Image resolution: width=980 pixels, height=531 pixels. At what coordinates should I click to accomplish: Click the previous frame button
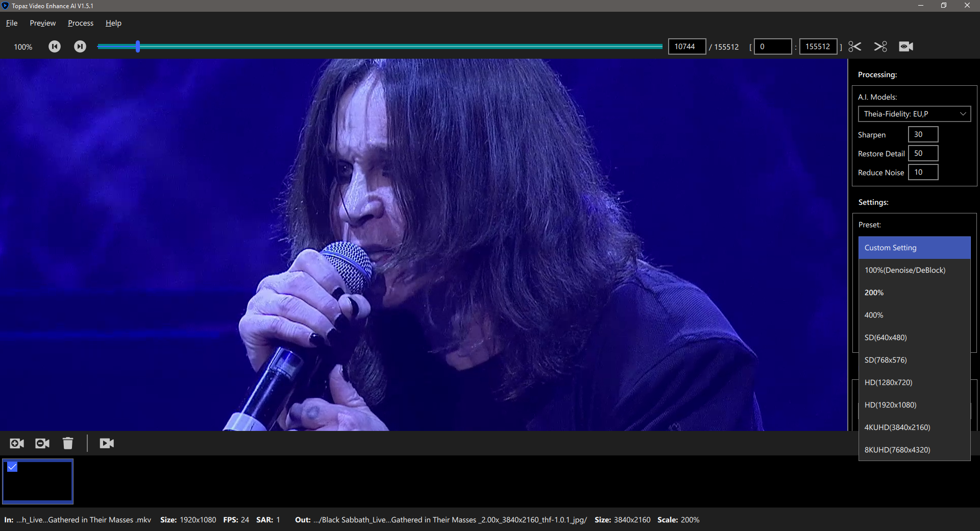tap(55, 46)
